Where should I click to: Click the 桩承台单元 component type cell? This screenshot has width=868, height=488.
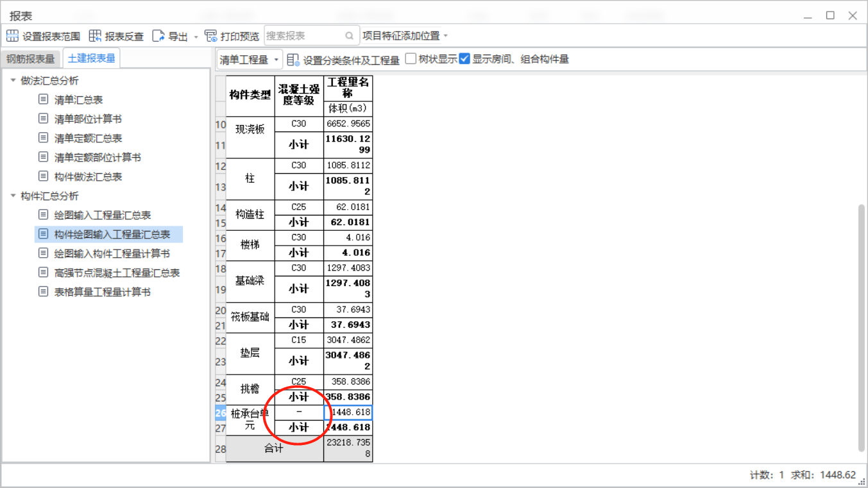[250, 420]
